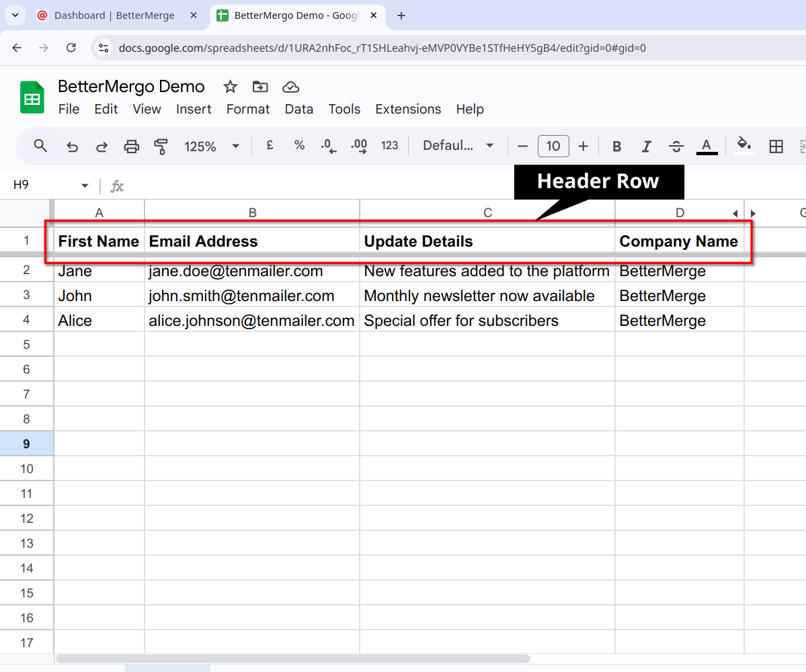The height and width of the screenshot is (672, 806).
Task: Open the Insert menu
Action: click(194, 110)
